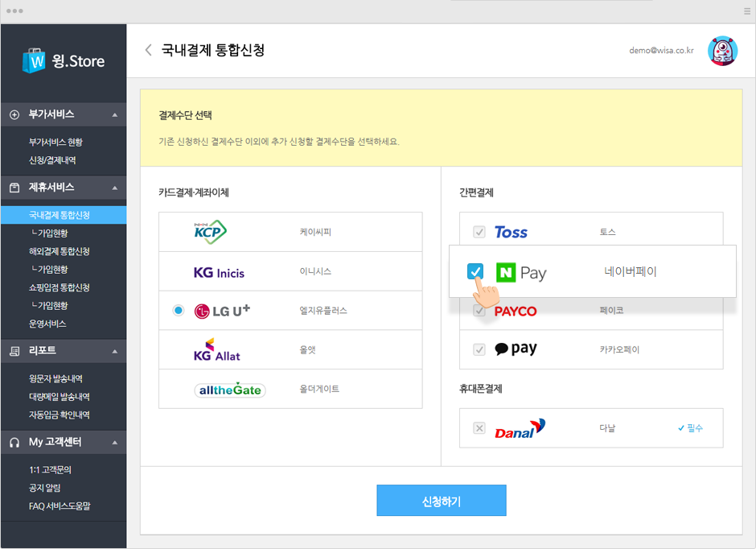
Task: Collapse the 부가서비스 section arrow
Action: (115, 115)
